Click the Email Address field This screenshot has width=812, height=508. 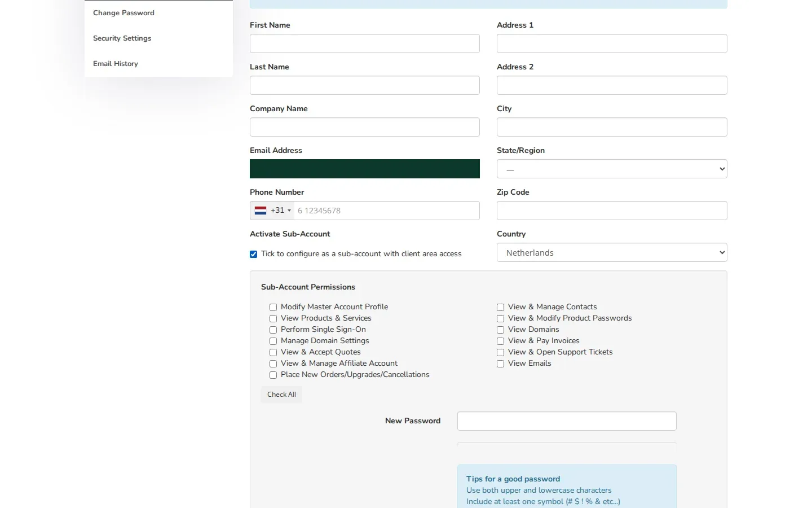coord(365,169)
